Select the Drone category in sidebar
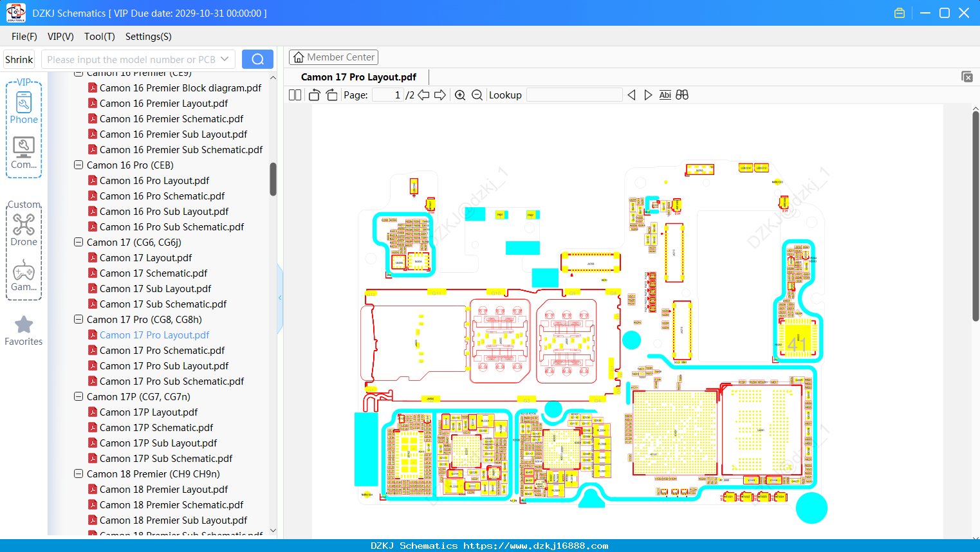 [24, 230]
